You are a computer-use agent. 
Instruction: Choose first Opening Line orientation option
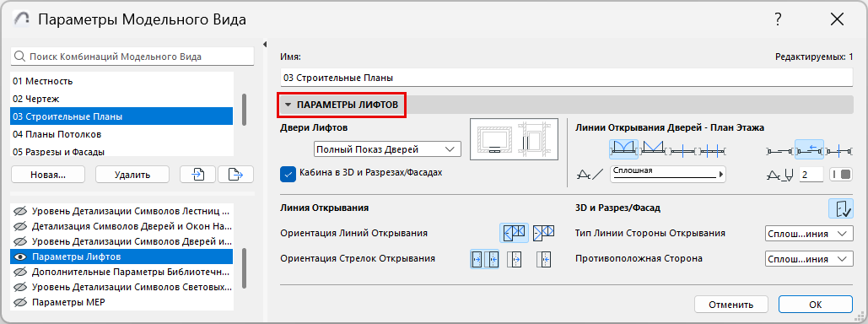click(514, 233)
